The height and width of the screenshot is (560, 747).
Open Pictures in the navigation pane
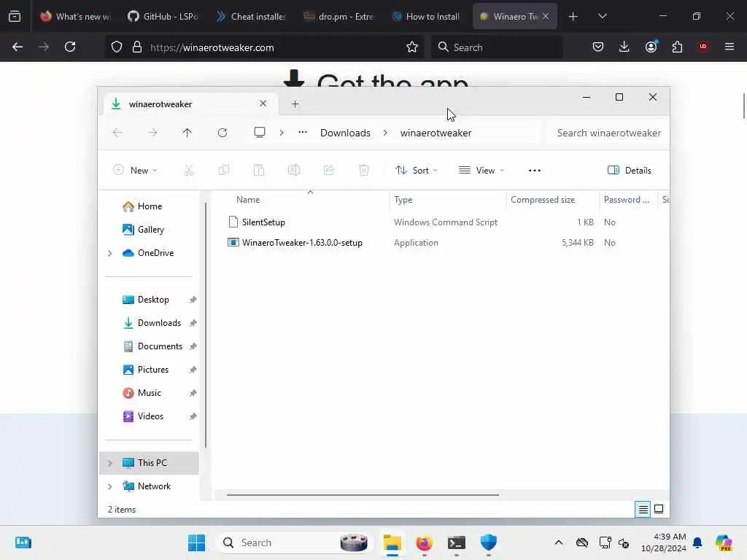(x=150, y=370)
